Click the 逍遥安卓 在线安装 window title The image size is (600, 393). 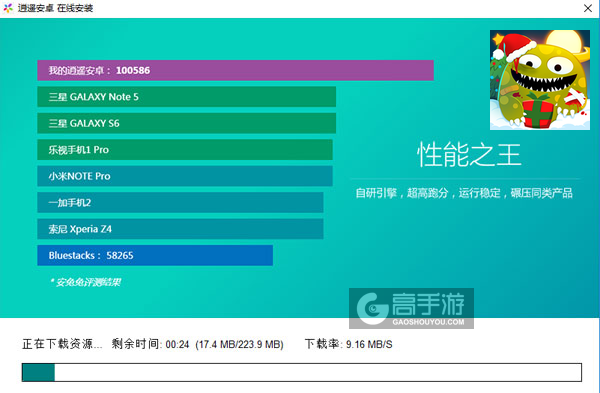55,8
